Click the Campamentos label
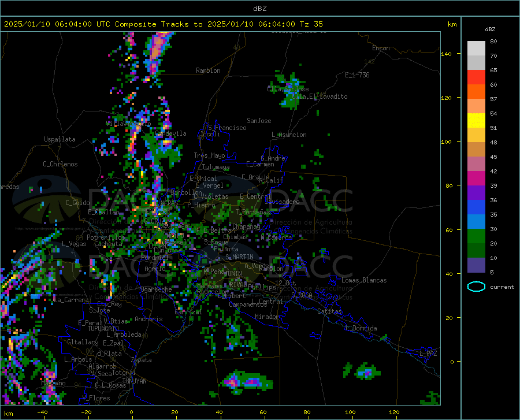Image resolution: width=520 pixels, height=420 pixels. coord(248,304)
